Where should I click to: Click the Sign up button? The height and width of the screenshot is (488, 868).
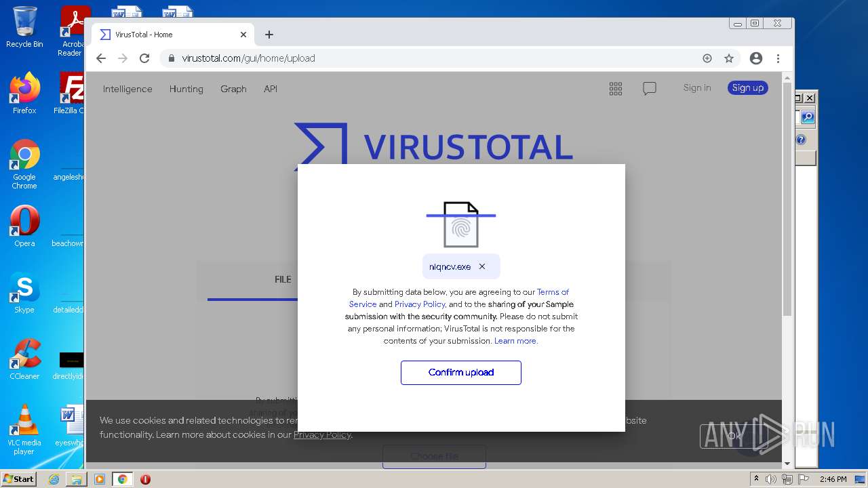pyautogui.click(x=748, y=87)
